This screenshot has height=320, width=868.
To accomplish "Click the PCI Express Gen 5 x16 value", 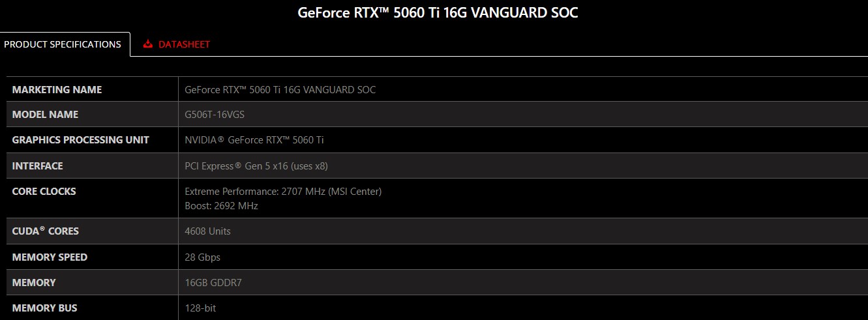I will (256, 166).
